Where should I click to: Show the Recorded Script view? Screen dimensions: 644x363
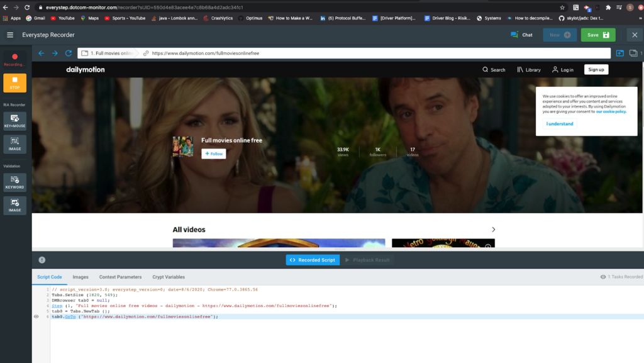click(313, 260)
